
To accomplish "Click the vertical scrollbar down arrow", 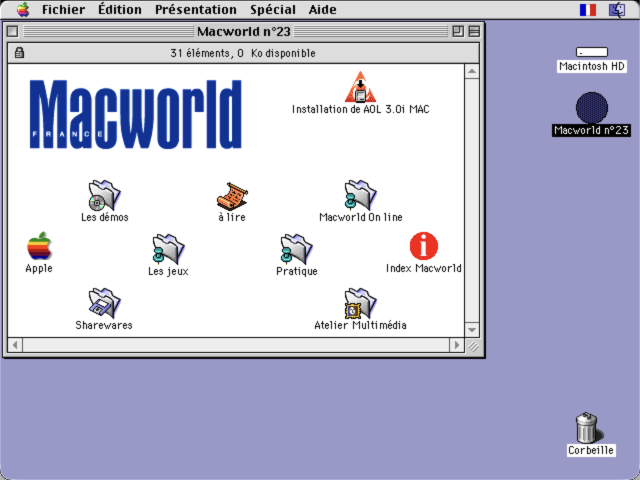I will pos(472,329).
